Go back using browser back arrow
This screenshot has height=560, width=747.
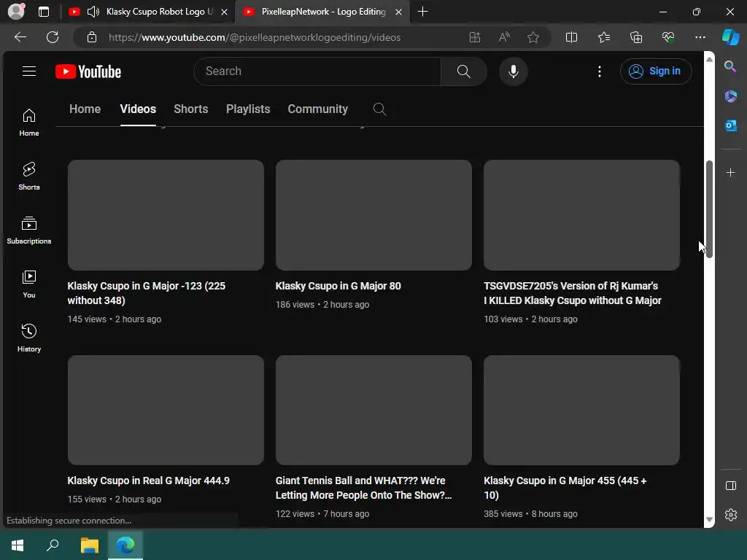click(20, 37)
